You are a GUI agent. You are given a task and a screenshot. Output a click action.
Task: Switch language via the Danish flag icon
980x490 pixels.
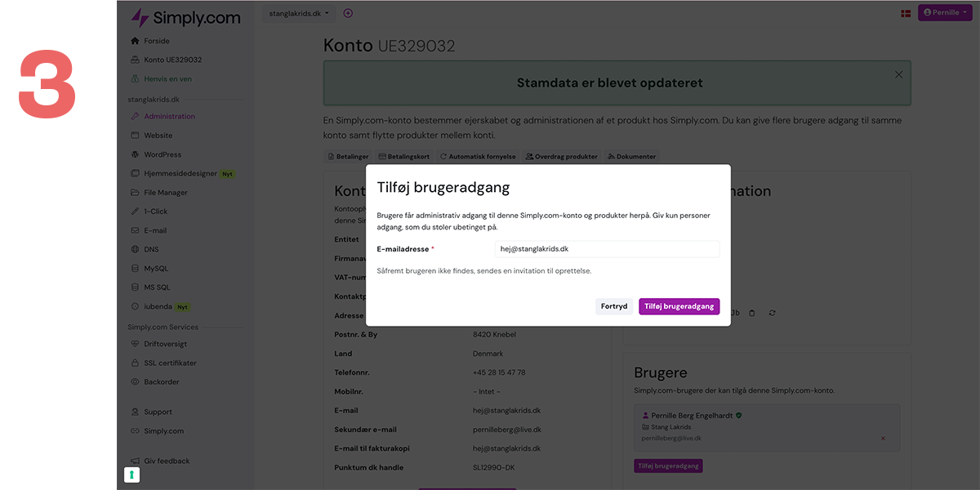(x=905, y=13)
